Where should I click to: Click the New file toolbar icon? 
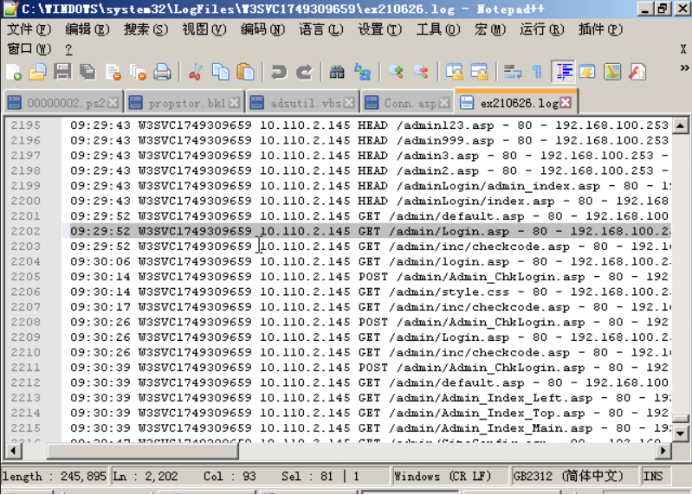coord(14,72)
